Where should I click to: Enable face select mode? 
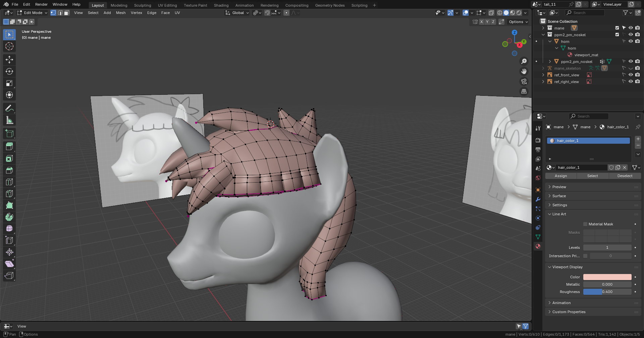coord(66,13)
